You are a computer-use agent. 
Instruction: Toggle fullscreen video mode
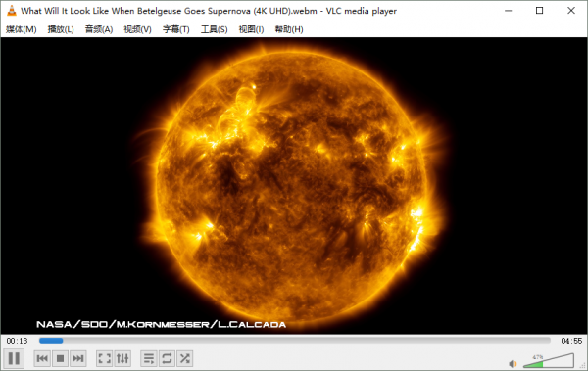104,358
